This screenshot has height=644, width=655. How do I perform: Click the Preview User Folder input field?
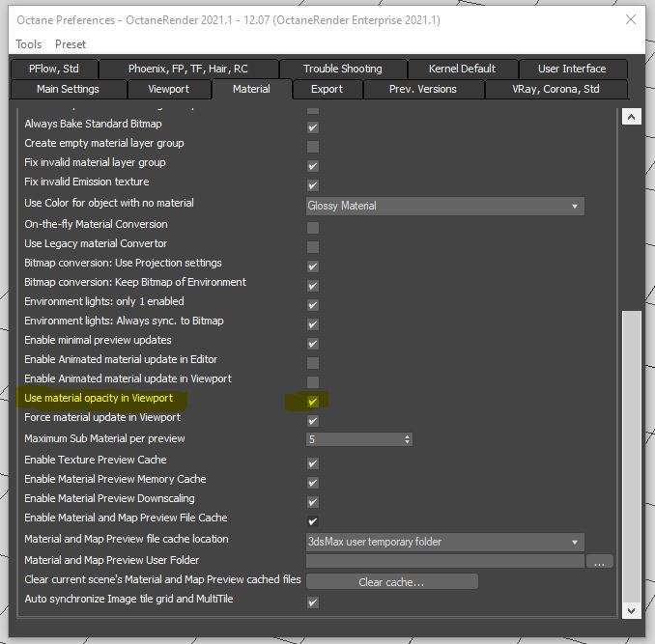(x=444, y=561)
